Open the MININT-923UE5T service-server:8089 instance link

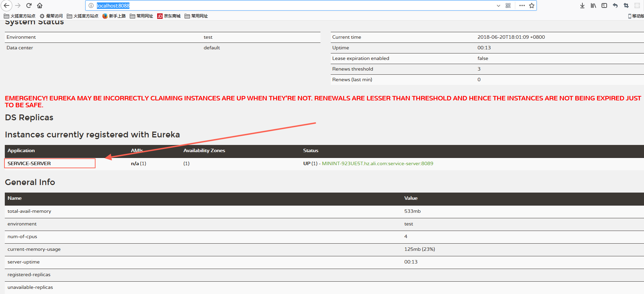[x=377, y=163]
